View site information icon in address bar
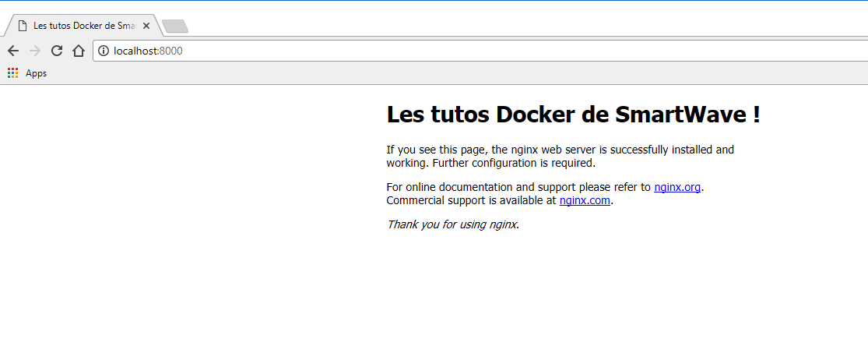Image resolution: width=868 pixels, height=353 pixels. click(x=104, y=51)
